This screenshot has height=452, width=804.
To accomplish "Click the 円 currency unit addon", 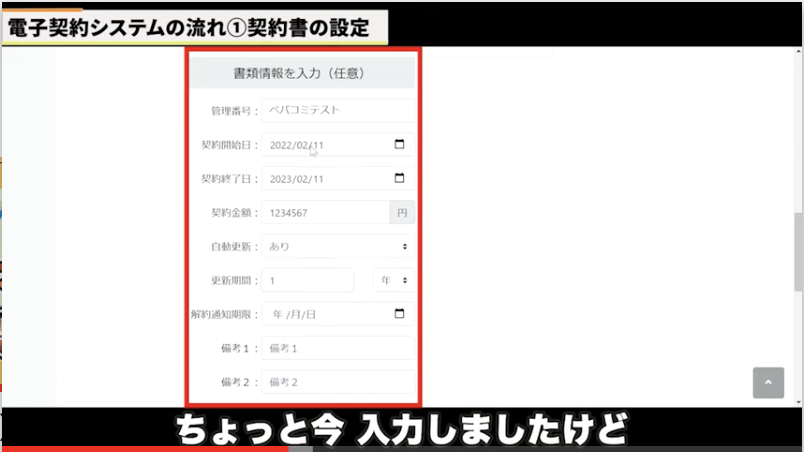I will point(402,212).
